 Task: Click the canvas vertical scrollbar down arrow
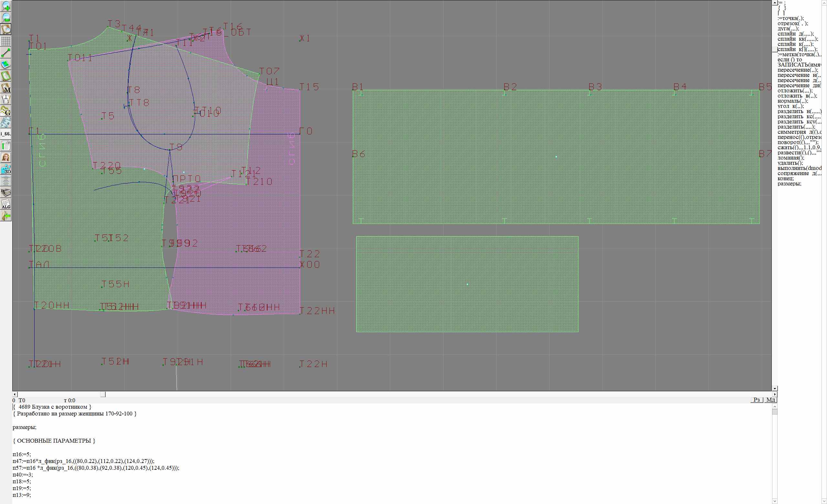click(774, 388)
